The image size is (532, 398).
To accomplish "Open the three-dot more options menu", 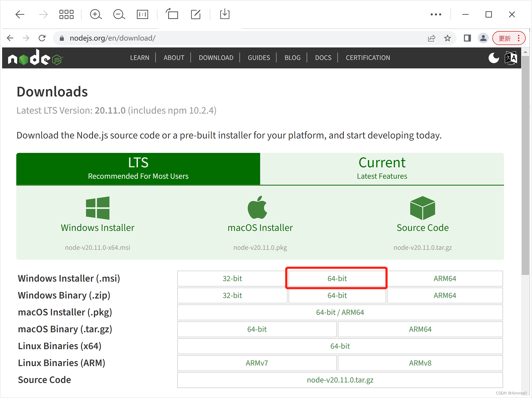I will [x=436, y=14].
